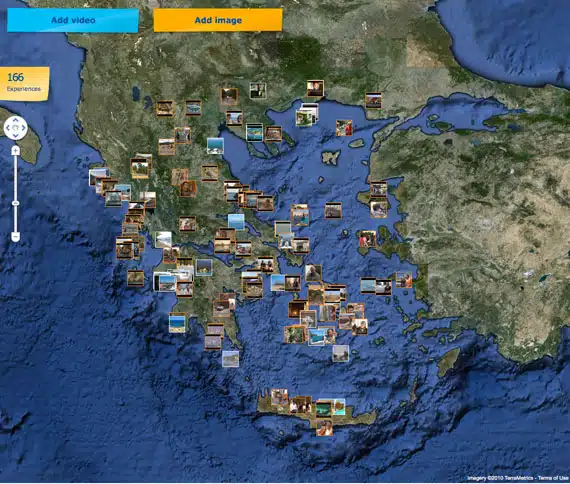
Task: Click the Add image button
Action: coord(218,20)
